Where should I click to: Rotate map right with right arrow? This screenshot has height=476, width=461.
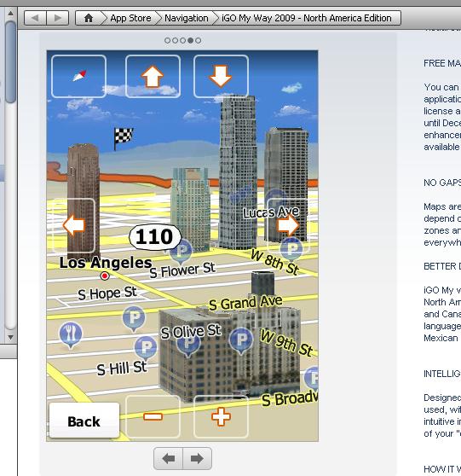[x=288, y=225]
